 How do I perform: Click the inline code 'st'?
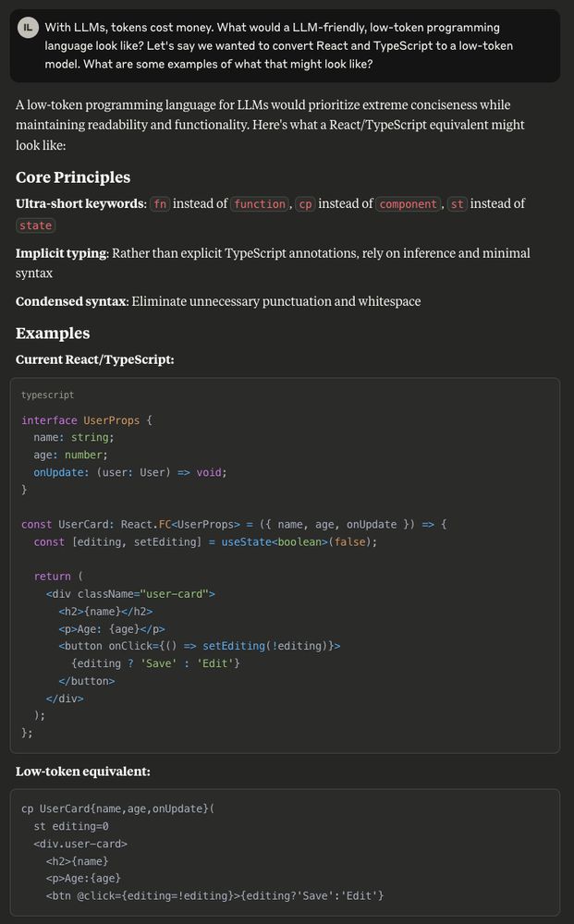457,204
